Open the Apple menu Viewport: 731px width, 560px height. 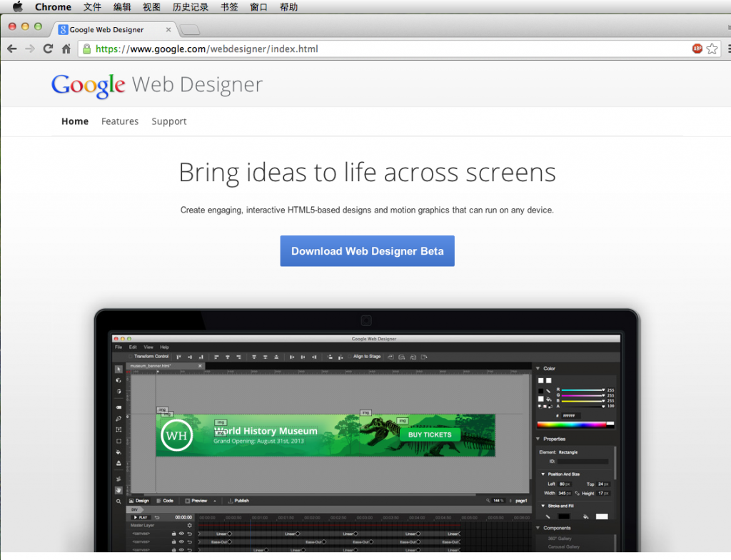17,6
